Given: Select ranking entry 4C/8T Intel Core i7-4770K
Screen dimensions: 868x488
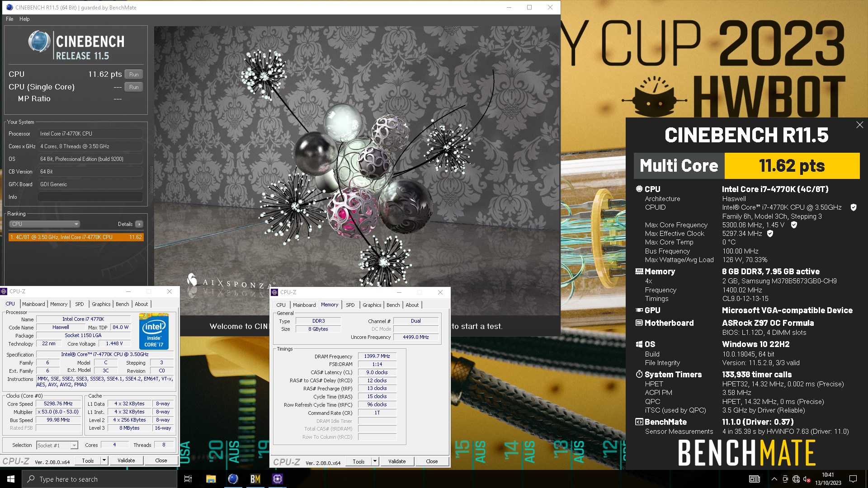Looking at the screenshot, I should (x=76, y=237).
